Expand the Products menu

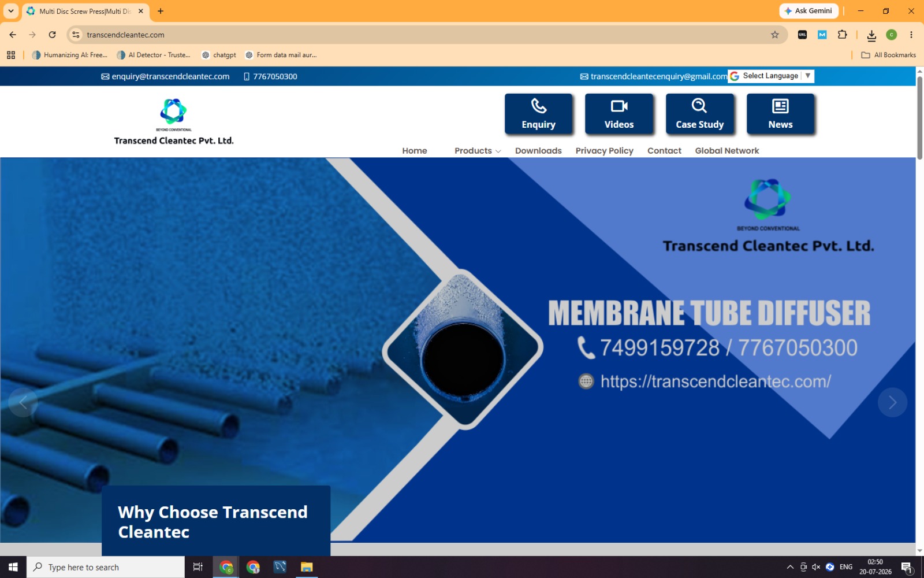pyautogui.click(x=478, y=151)
